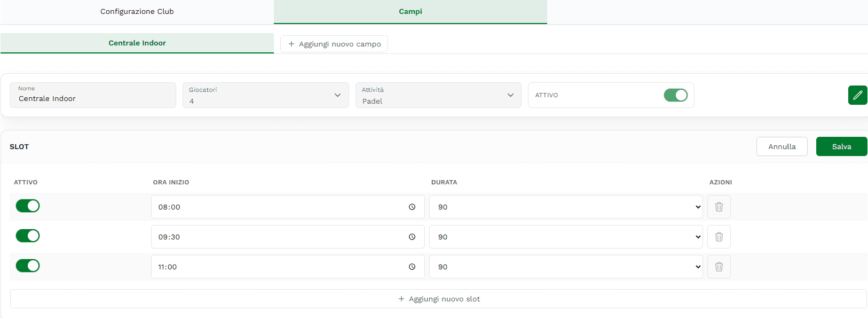Click Aggiungi nuovo slot
The width and height of the screenshot is (868, 318).
(x=438, y=299)
